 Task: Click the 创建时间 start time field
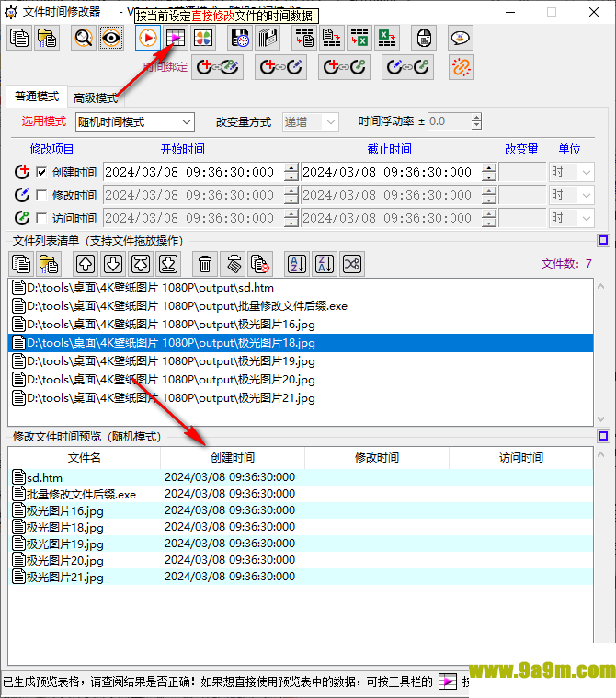tap(194, 172)
